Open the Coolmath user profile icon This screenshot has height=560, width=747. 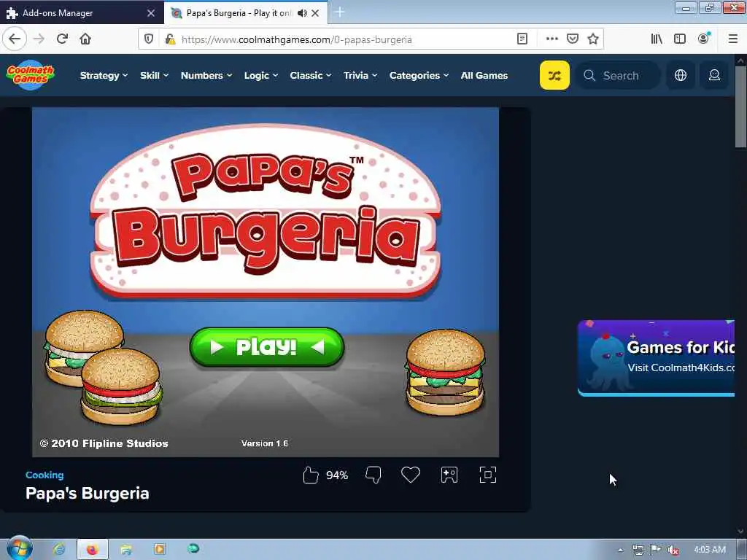714,75
